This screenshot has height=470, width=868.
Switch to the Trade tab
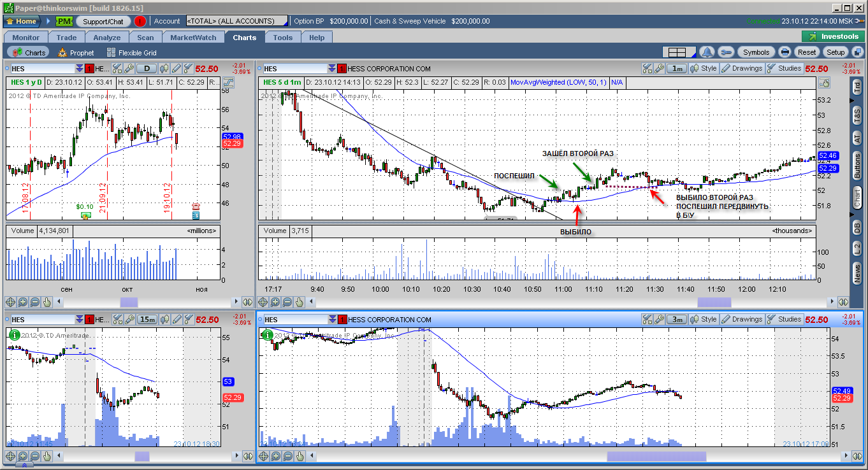pos(66,38)
